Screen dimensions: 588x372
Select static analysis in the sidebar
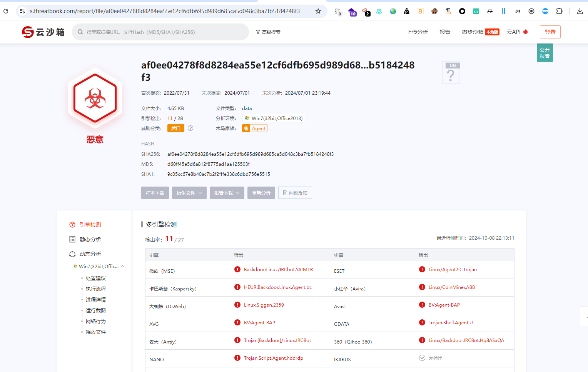point(90,239)
